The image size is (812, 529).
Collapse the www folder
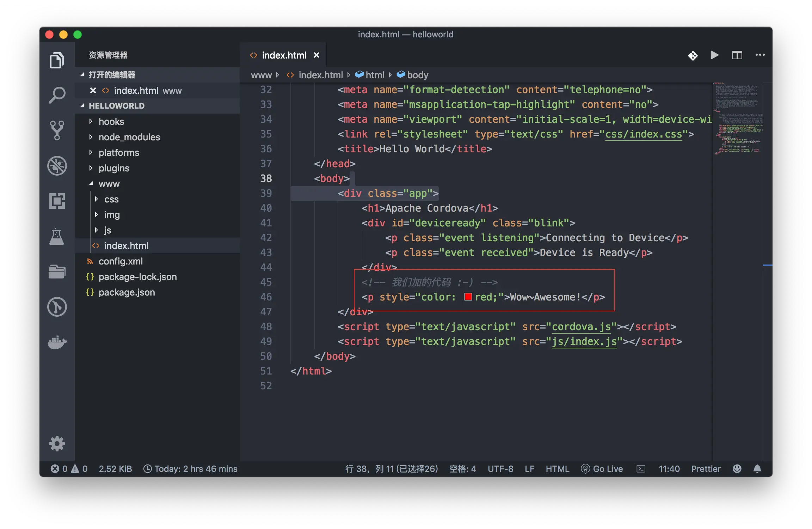pos(109,184)
